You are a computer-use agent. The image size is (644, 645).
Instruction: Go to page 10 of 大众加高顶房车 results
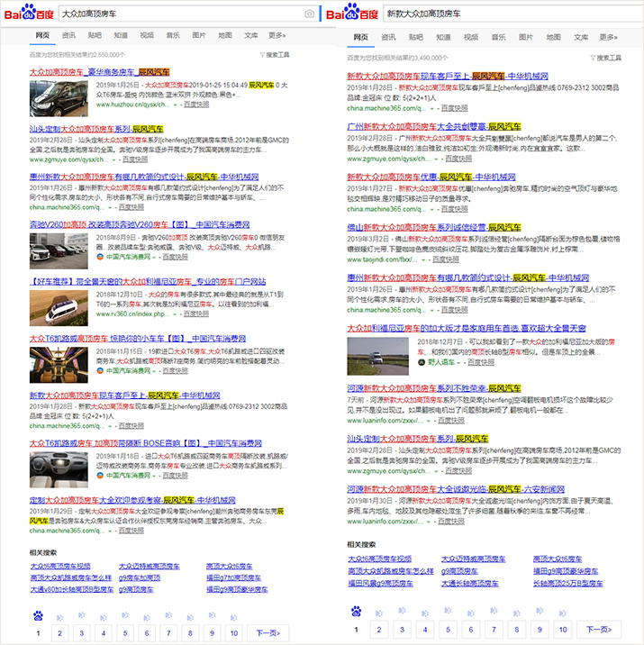[234, 633]
